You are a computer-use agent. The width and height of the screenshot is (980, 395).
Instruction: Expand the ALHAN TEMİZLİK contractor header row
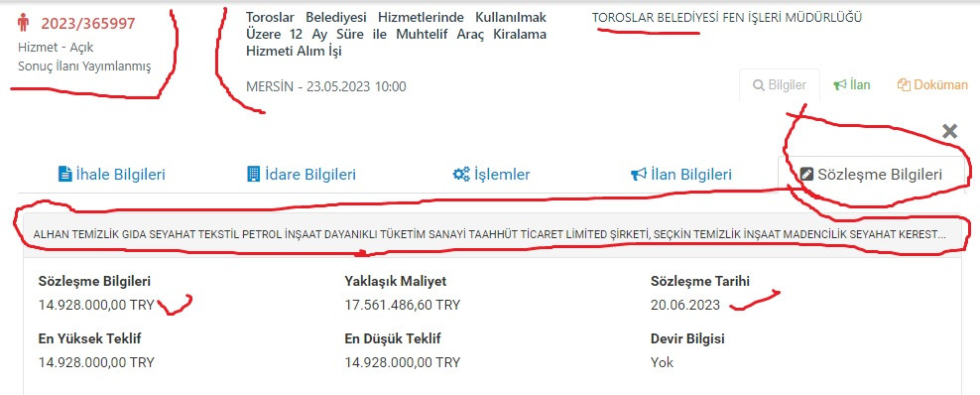(x=493, y=234)
